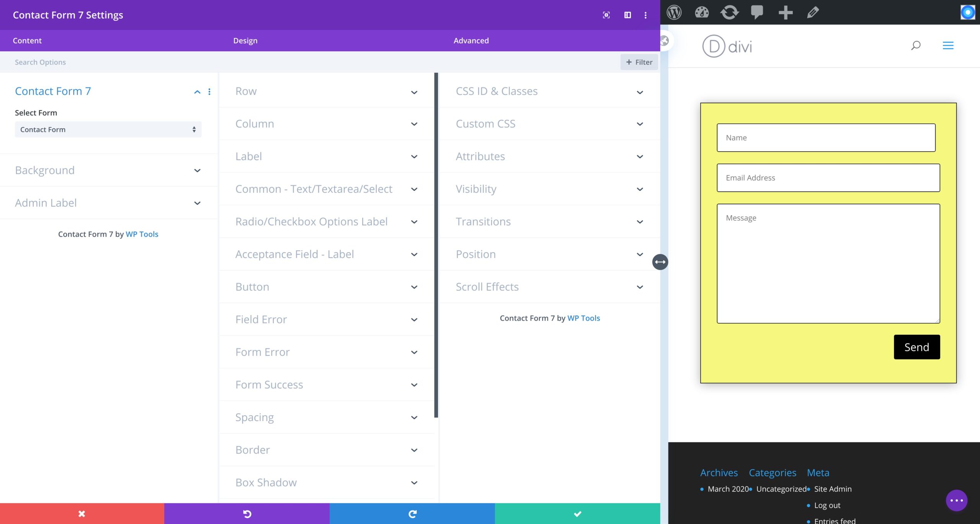Click the add new content plus icon

pos(786,12)
